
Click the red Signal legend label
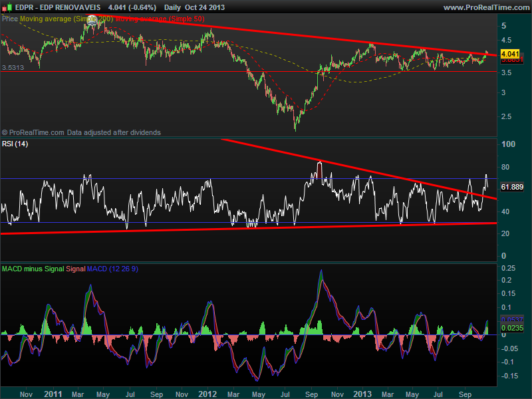(76, 269)
